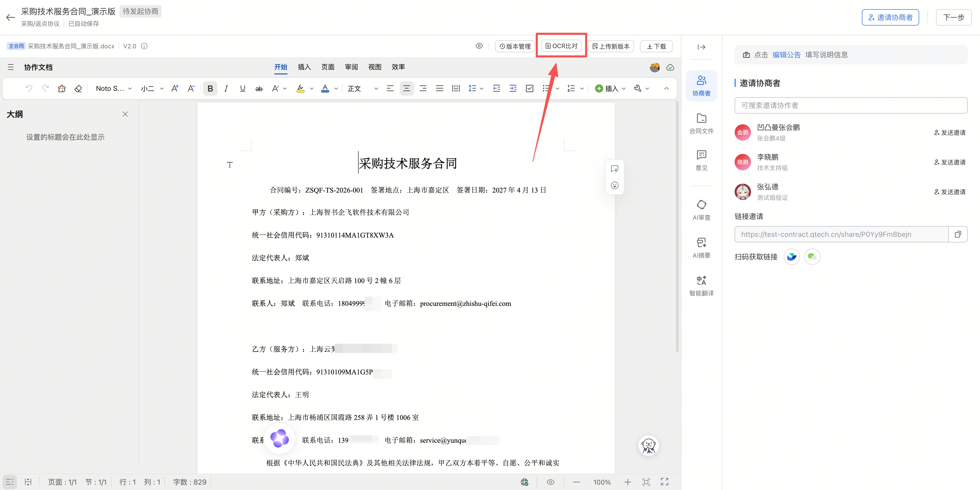
Task: Click 邀请协商者 button
Action: click(x=890, y=17)
